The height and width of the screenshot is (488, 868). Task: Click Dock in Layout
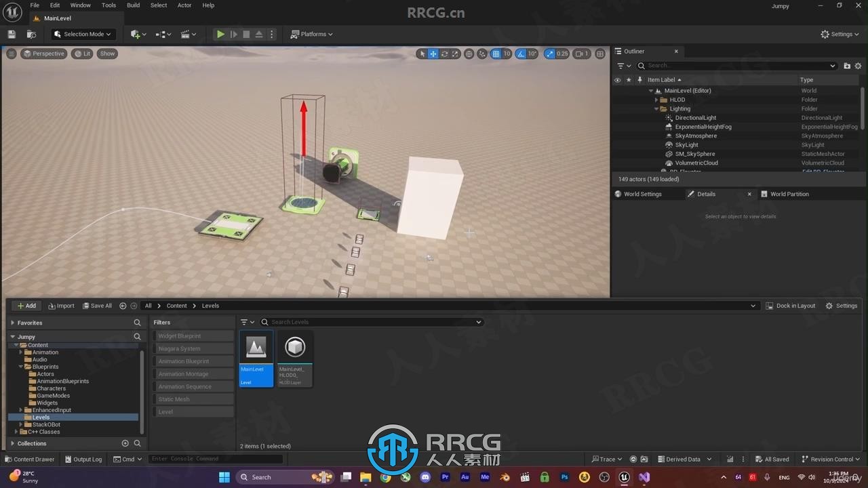click(x=791, y=306)
